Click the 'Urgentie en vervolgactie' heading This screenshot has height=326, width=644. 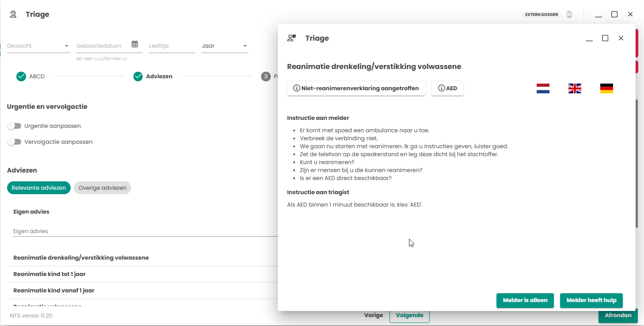pyautogui.click(x=47, y=107)
